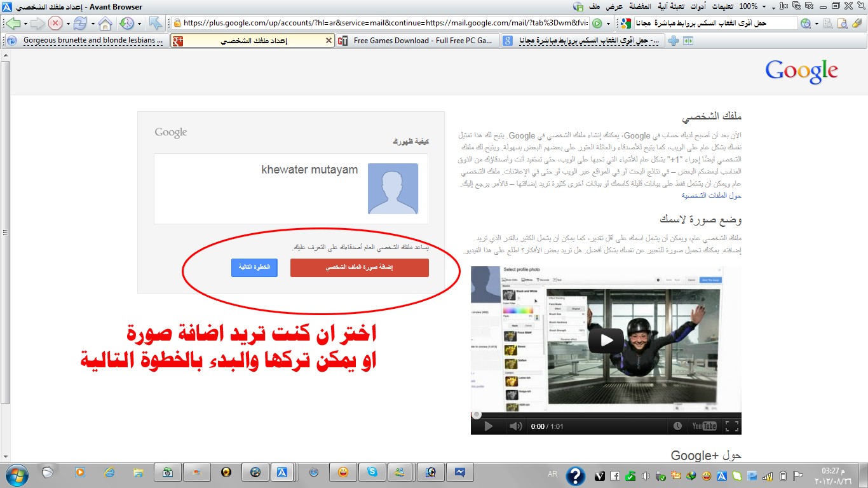This screenshot has height=488, width=868.
Task: Click the red إضافة صورة الملف الشخصي button
Action: click(360, 268)
